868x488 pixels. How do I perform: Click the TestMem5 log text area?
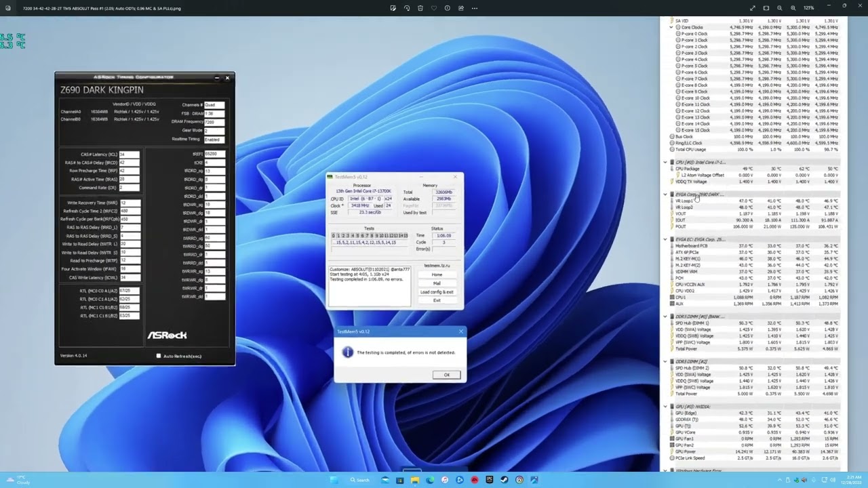[370, 285]
